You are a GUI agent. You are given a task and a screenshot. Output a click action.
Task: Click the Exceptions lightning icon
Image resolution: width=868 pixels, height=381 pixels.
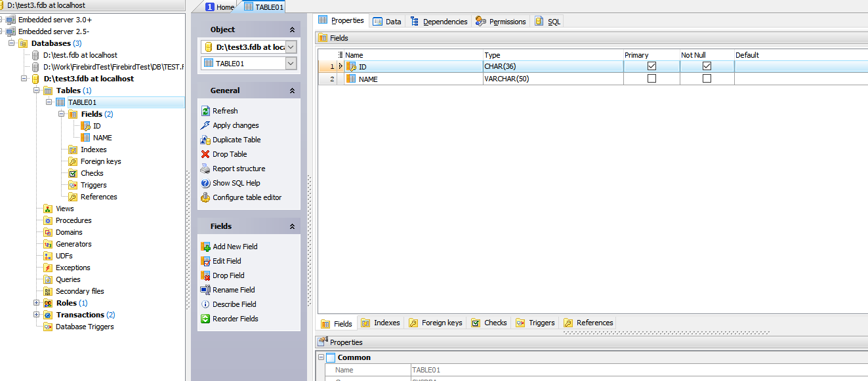coord(48,268)
